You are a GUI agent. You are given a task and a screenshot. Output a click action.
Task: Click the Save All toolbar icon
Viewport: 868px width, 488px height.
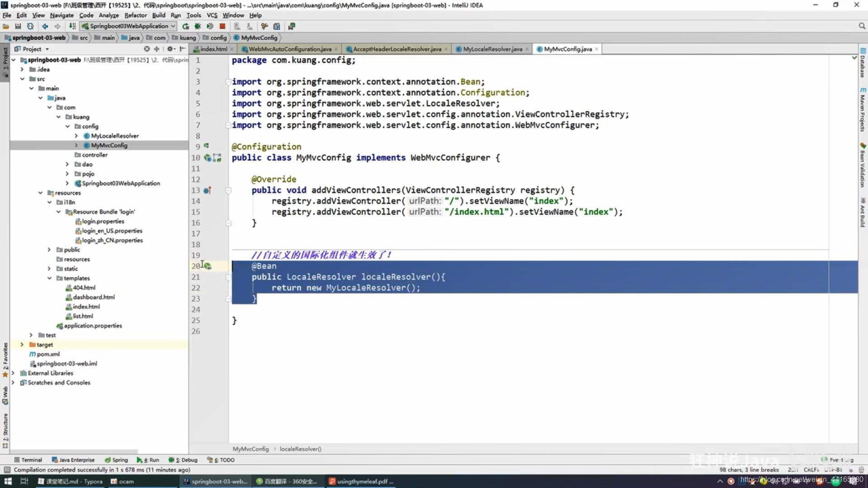tap(18, 26)
